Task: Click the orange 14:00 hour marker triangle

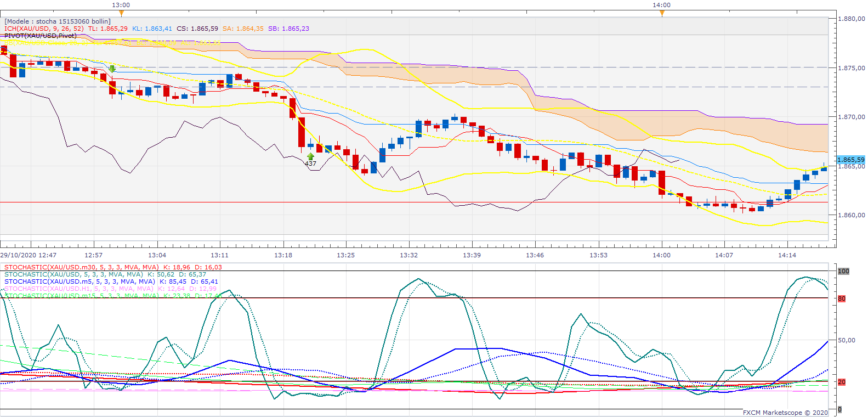Action: [x=662, y=13]
